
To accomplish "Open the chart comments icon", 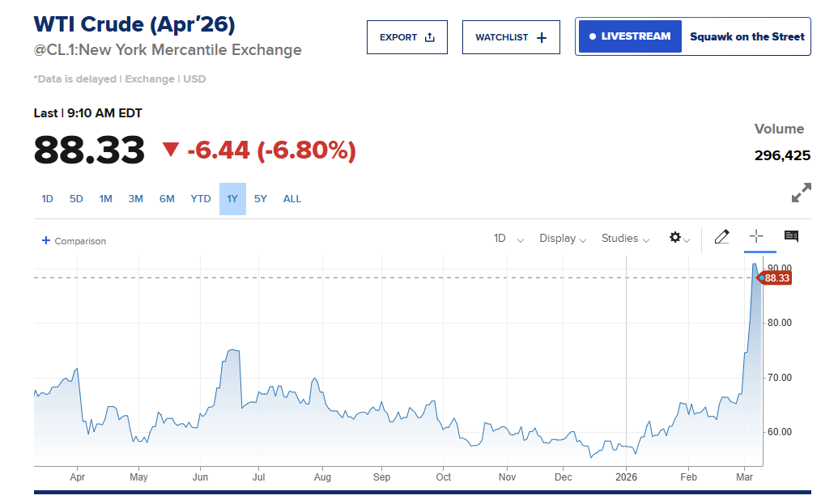I will pyautogui.click(x=791, y=236).
